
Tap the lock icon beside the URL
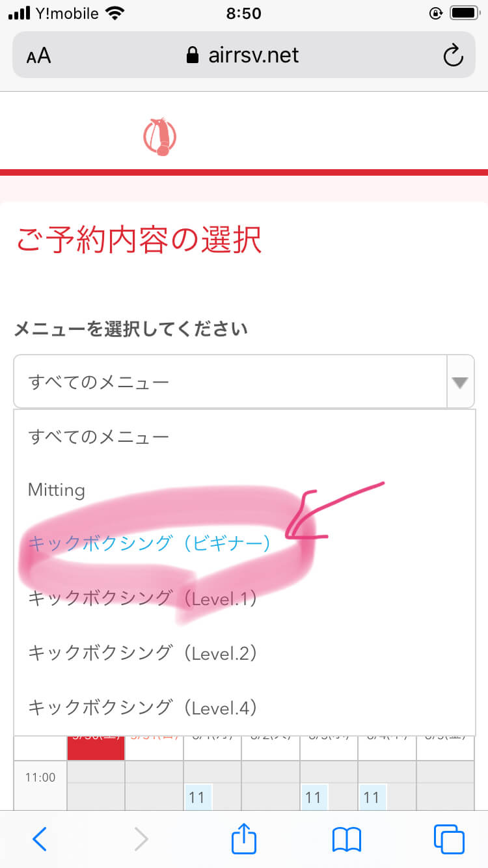[x=192, y=56]
